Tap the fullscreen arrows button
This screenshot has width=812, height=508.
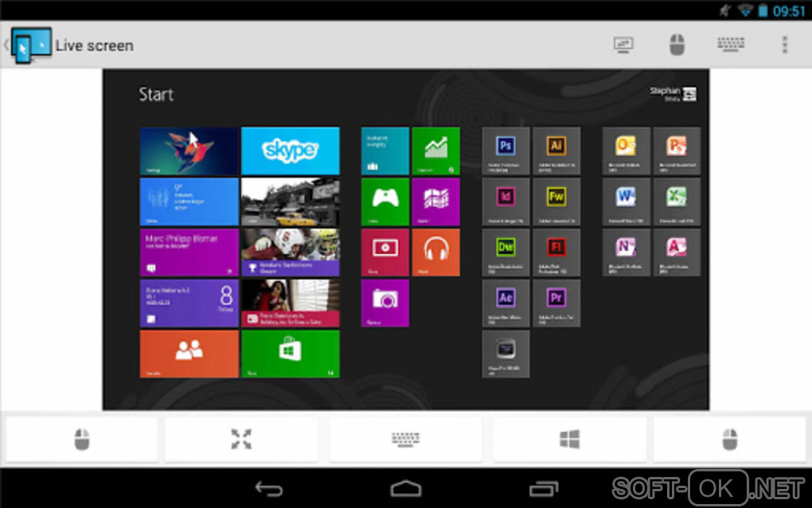[x=241, y=440]
